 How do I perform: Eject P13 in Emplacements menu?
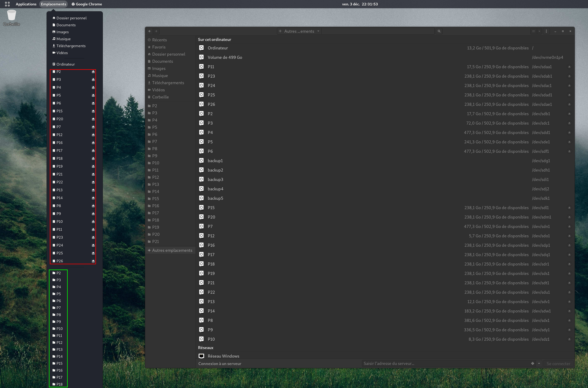(x=93, y=190)
